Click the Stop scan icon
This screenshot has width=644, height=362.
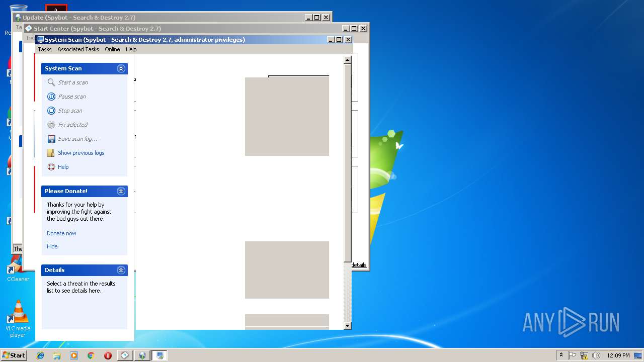(51, 111)
